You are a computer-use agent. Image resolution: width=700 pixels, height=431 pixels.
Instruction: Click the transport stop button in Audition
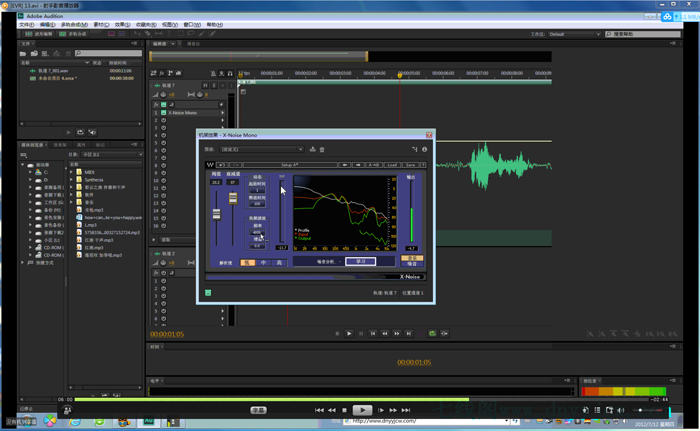tap(337, 333)
